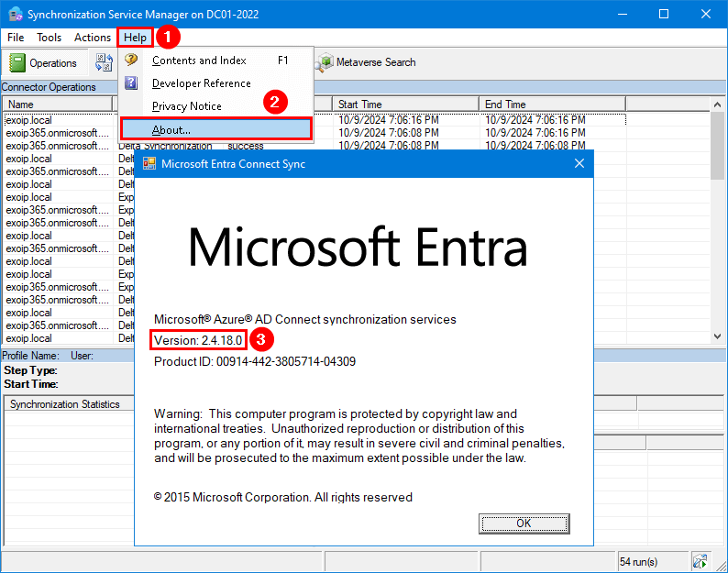This screenshot has width=728, height=573.
Task: Switch to the Operations toolbar view
Action: pyautogui.click(x=44, y=62)
